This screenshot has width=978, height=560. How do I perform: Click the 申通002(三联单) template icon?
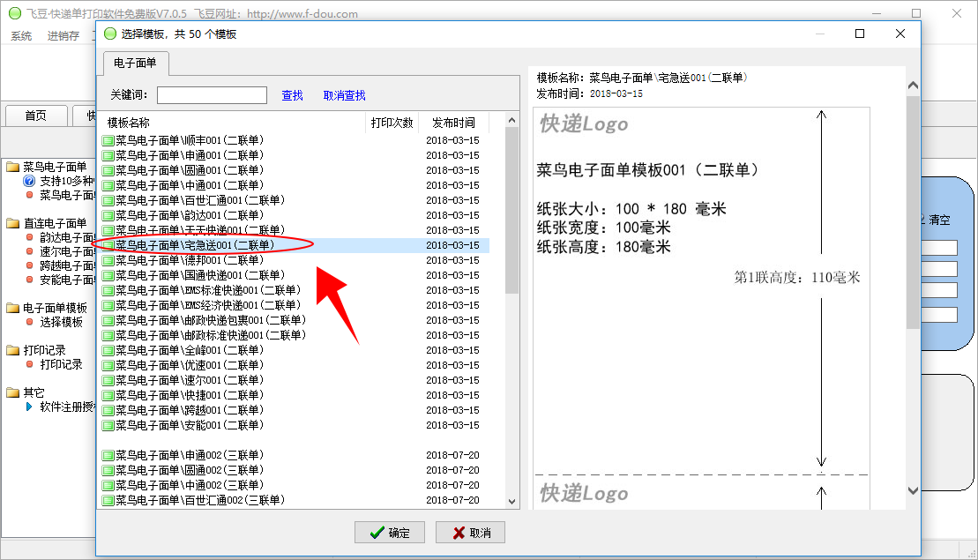tap(108, 455)
